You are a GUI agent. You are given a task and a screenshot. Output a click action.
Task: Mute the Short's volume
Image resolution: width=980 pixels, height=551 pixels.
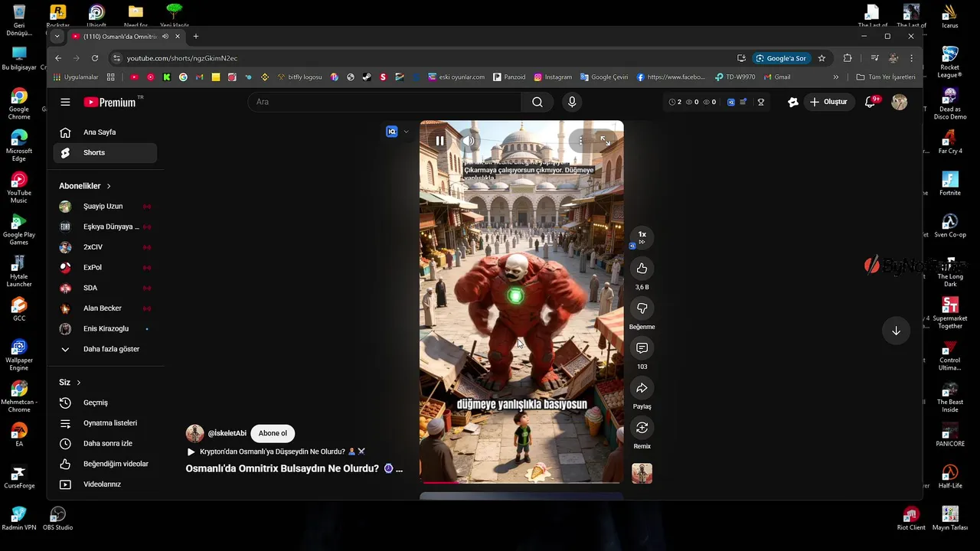pyautogui.click(x=469, y=141)
